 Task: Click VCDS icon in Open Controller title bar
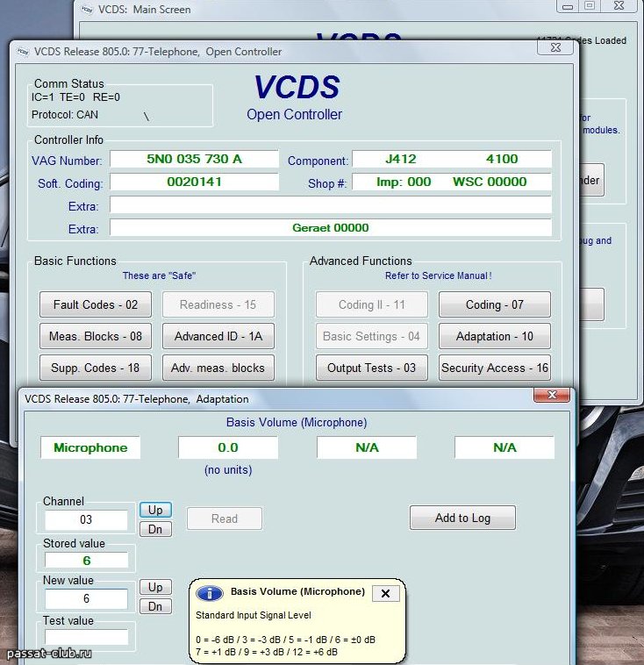coord(23,52)
